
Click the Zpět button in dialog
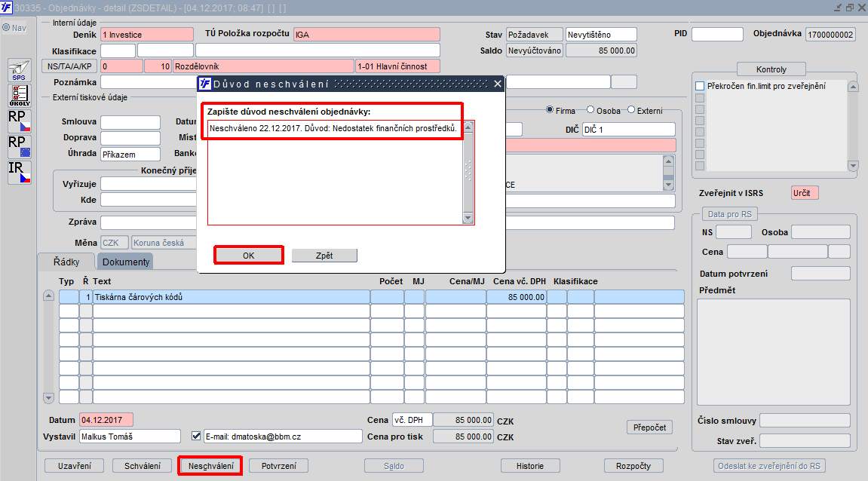[x=324, y=255]
